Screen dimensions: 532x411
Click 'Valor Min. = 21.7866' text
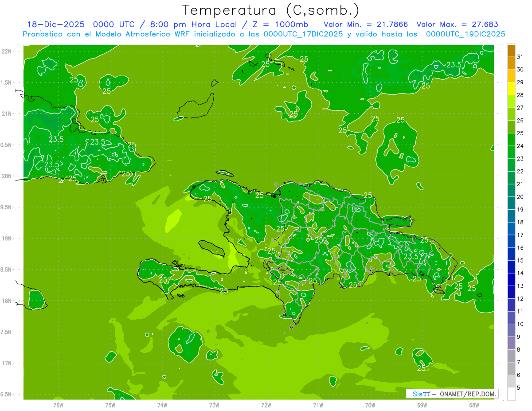366,24
